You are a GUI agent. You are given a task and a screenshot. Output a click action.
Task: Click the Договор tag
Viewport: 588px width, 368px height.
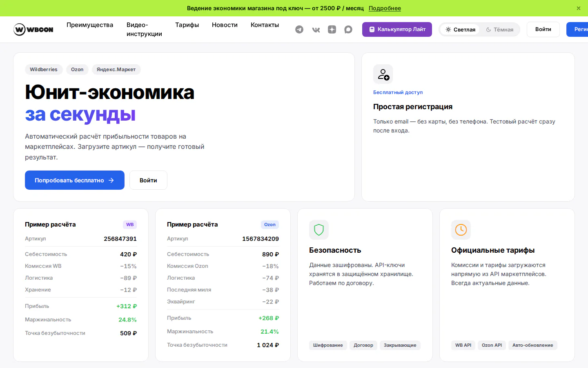click(363, 345)
